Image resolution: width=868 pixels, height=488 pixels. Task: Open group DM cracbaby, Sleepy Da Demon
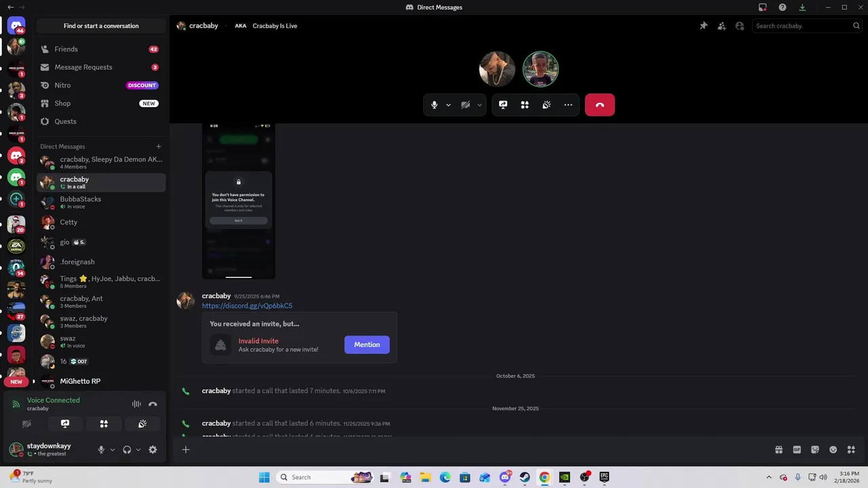click(x=101, y=163)
